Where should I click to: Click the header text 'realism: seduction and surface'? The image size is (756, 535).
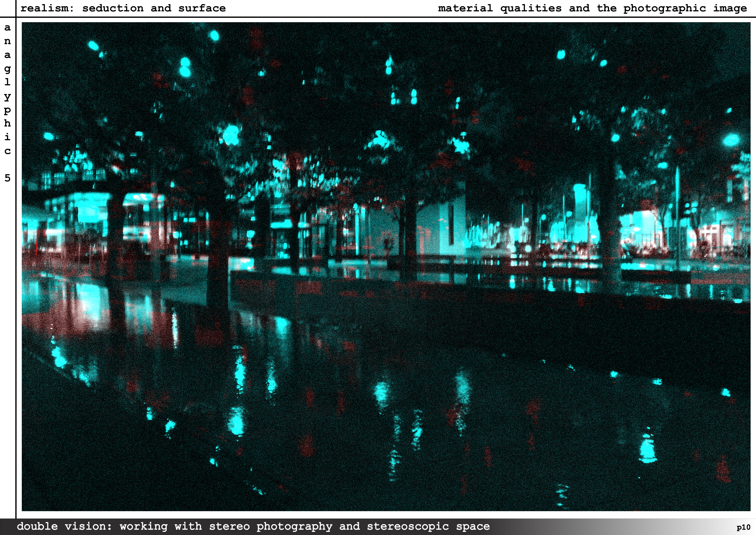click(x=123, y=8)
